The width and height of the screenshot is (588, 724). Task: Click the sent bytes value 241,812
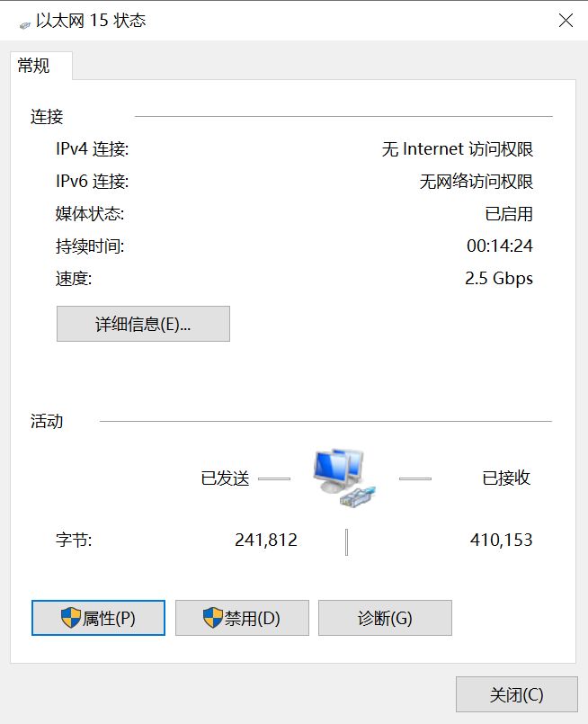(266, 540)
